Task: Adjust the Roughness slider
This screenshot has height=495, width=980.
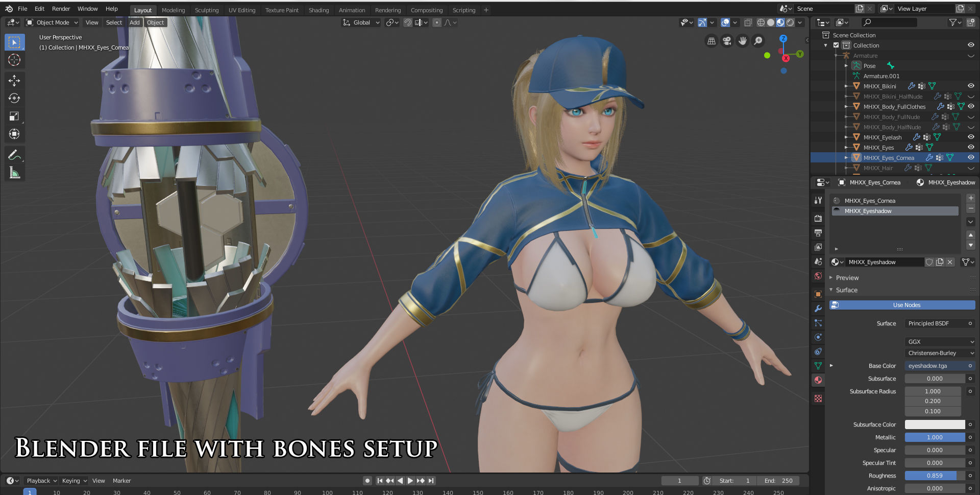Action: [935, 476]
